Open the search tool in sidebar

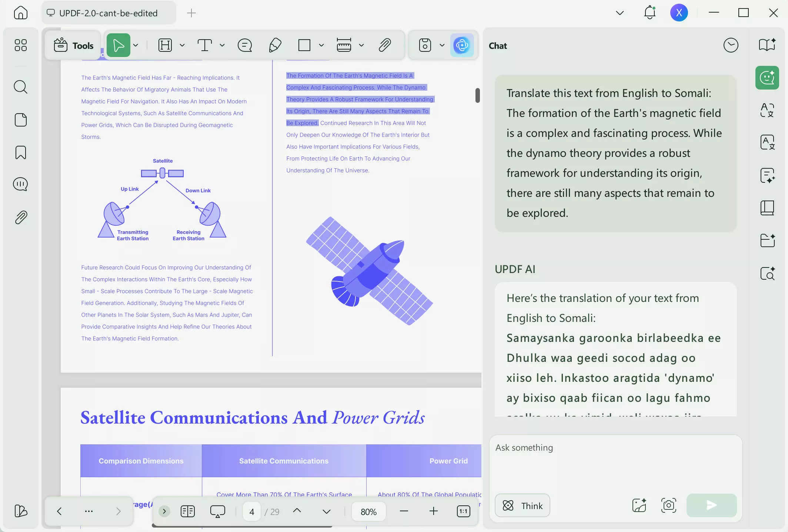click(20, 87)
